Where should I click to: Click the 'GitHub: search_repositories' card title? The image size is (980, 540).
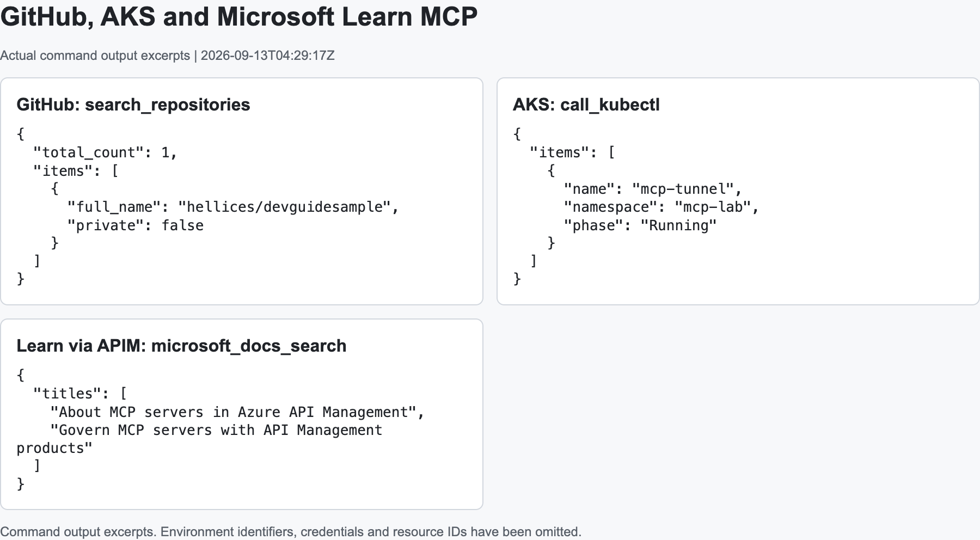133,105
